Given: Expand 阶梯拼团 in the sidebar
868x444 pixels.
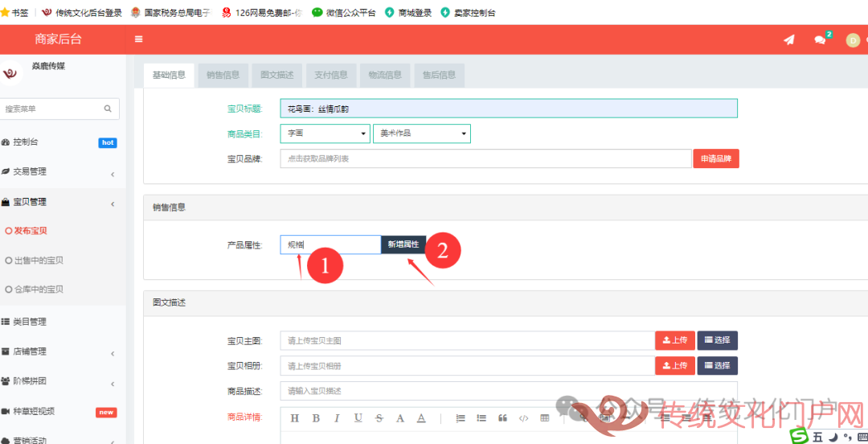Looking at the screenshot, I should (x=63, y=381).
